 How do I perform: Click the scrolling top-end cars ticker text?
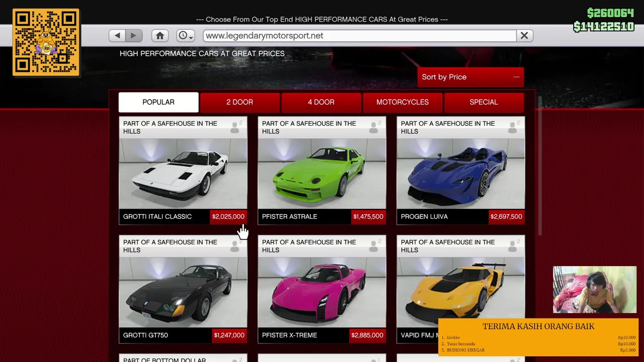click(322, 20)
